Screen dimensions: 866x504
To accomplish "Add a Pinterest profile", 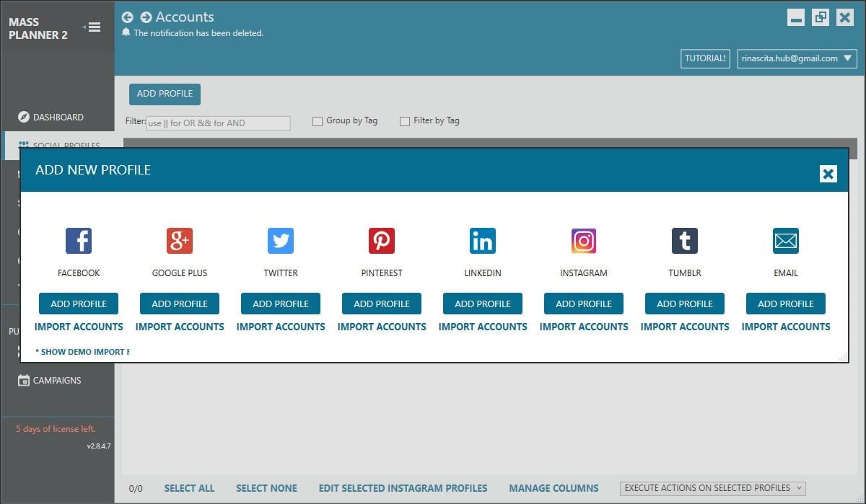I will pos(382,304).
